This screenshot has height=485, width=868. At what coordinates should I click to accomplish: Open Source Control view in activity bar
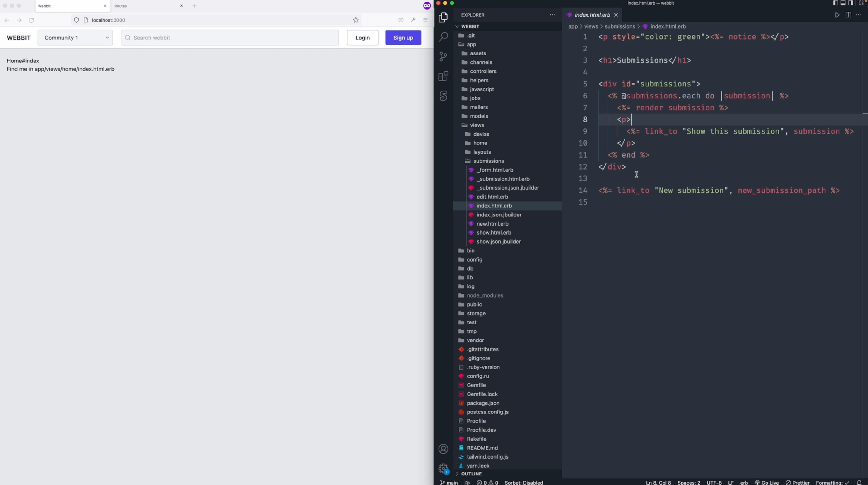pyautogui.click(x=443, y=56)
